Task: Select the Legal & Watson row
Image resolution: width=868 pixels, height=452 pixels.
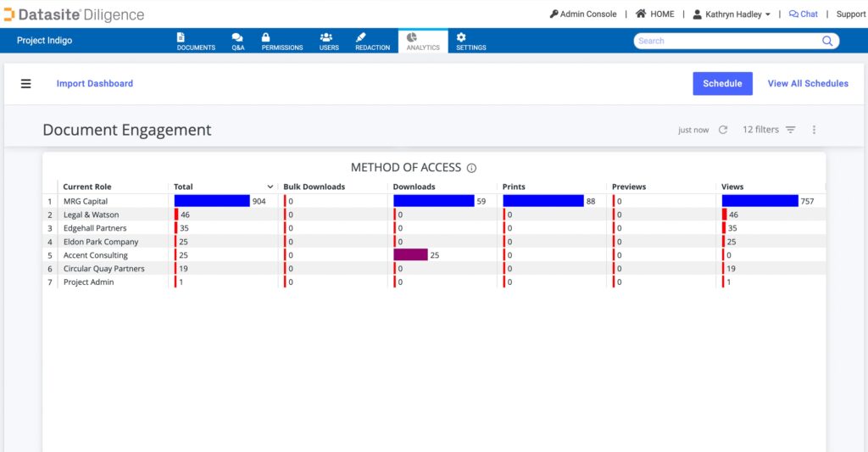Action: (x=434, y=215)
